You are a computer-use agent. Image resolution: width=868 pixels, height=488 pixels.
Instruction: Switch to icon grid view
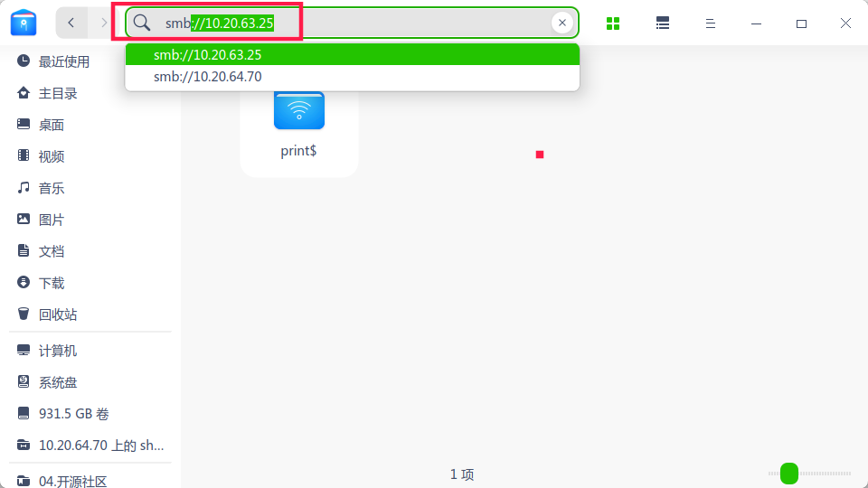click(613, 23)
